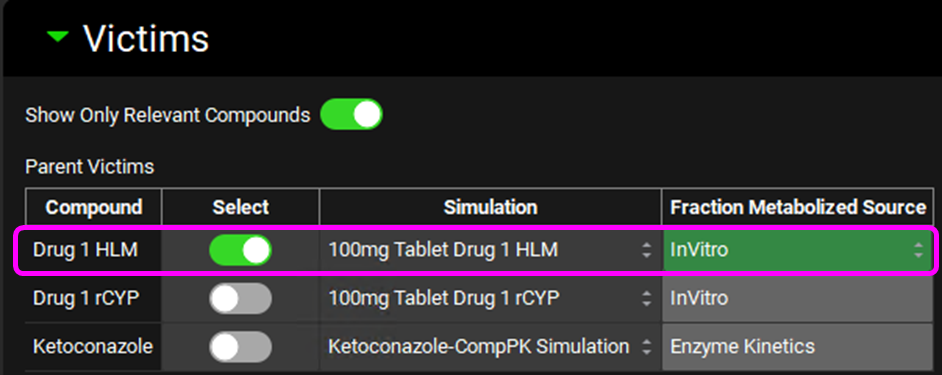Open InVitro fraction metabolized source dropdown
942x375 pixels.
[798, 250]
